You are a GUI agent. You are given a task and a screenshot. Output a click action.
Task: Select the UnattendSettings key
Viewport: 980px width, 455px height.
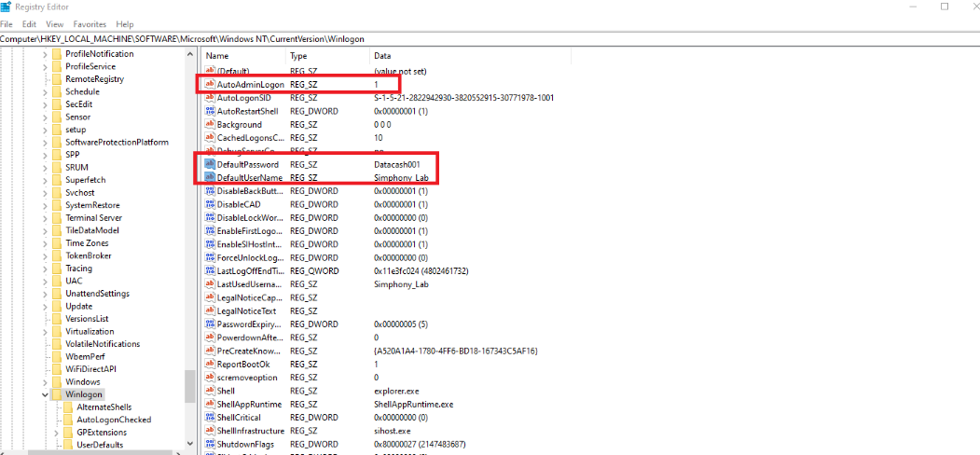click(x=98, y=293)
